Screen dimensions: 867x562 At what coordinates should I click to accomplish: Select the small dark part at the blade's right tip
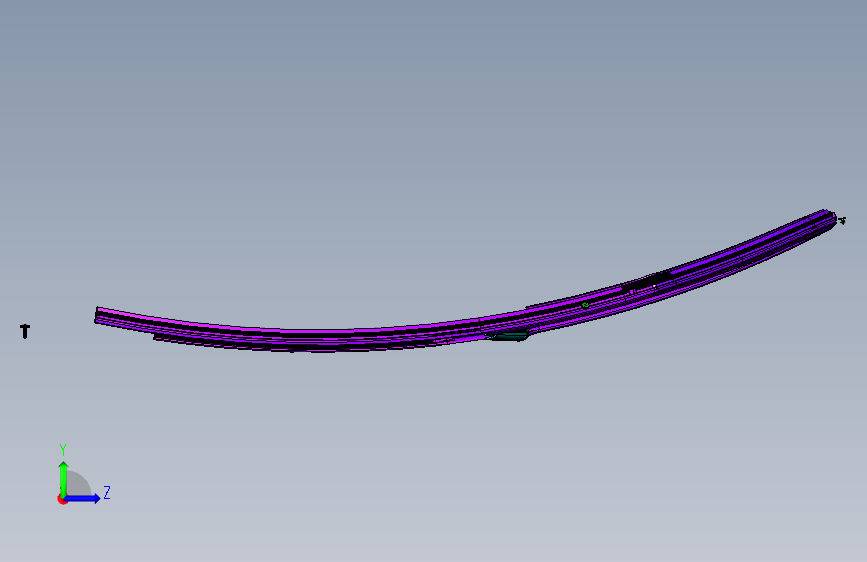pos(842,221)
